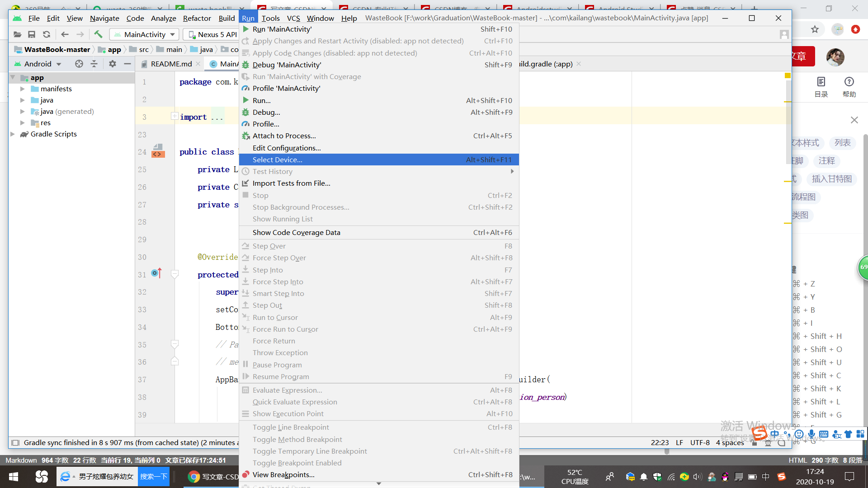Click the Back navigation arrow in the toolbar

point(65,34)
